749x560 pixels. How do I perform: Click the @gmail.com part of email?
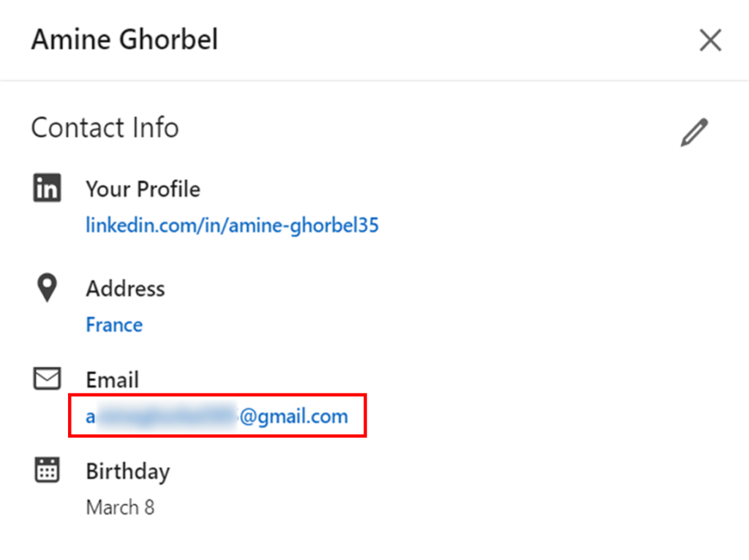coord(293,417)
